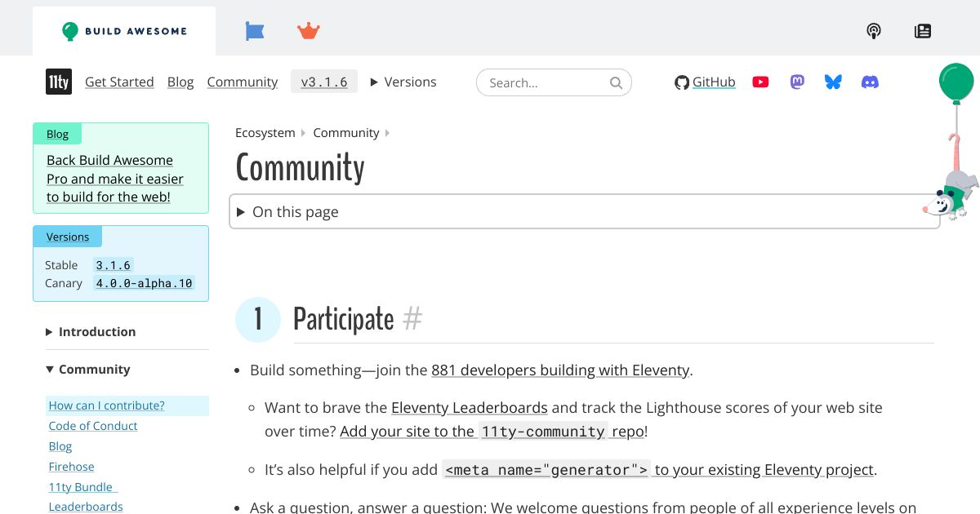Open Firehose sidebar link

point(72,466)
